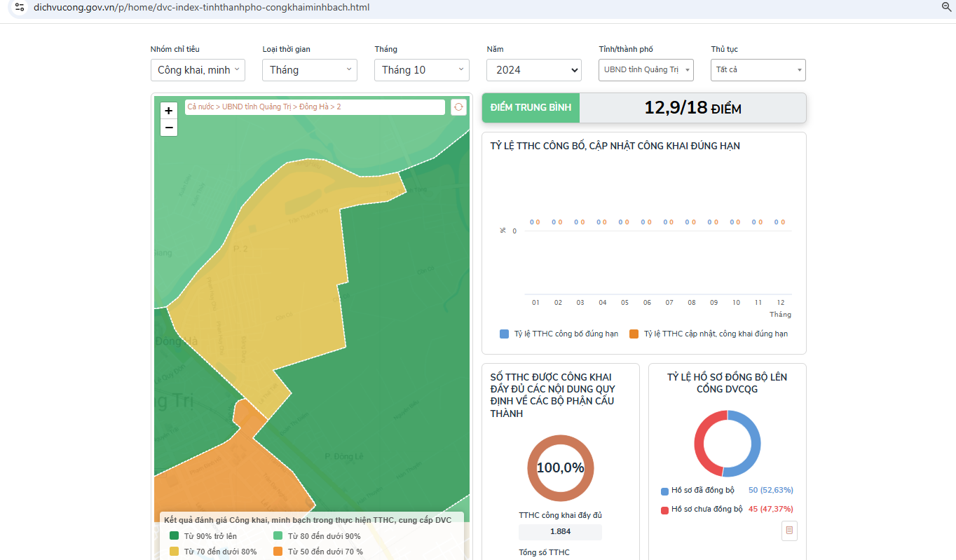Toggle Tỷ lệ TTHC công bố đúng hạn legend

pos(559,334)
